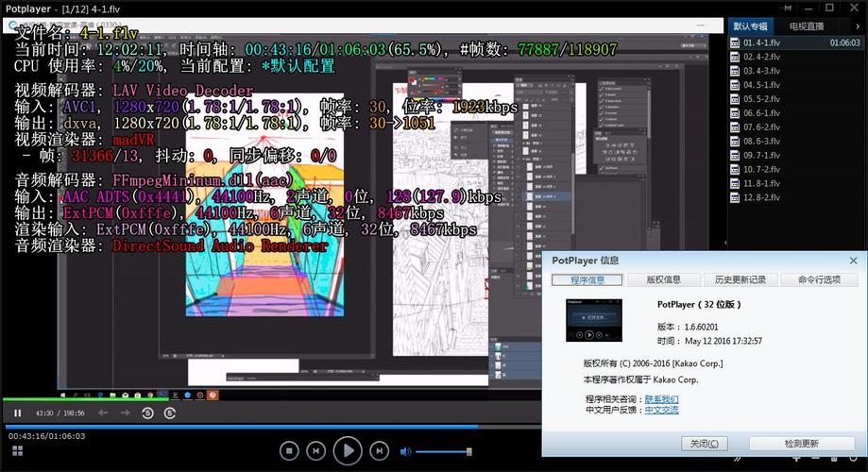Skip to the next file in PotPlayer

(379, 451)
